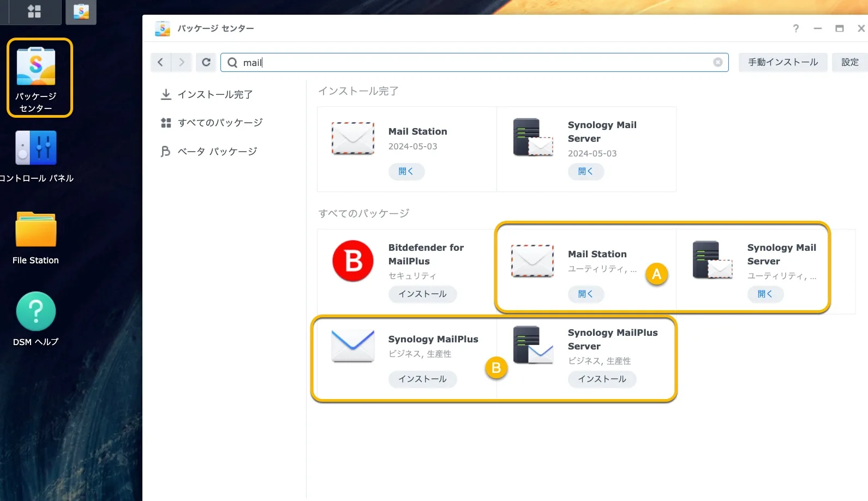The width and height of the screenshot is (868, 501).
Task: Open installed Mail Station with its button
Action: pos(406,171)
